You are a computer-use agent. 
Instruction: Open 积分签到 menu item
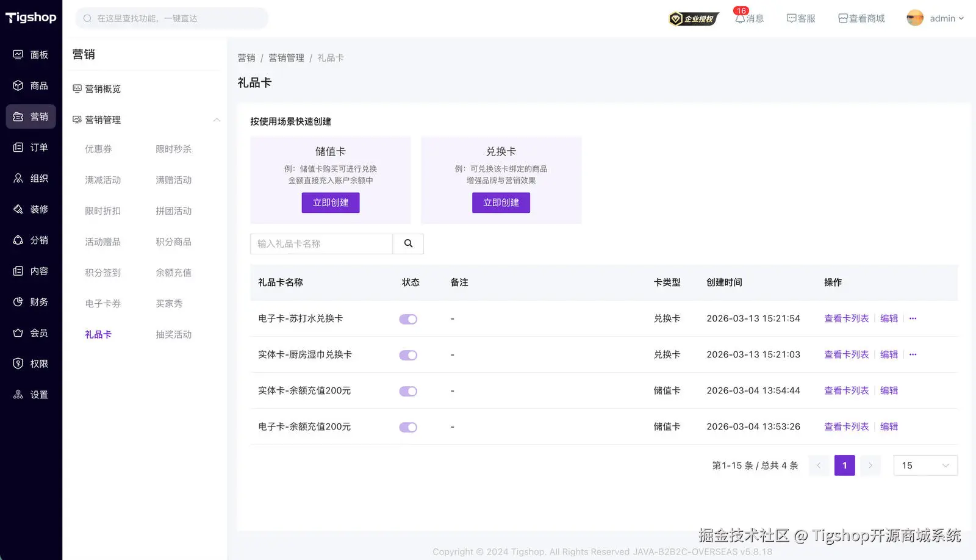coord(102,273)
